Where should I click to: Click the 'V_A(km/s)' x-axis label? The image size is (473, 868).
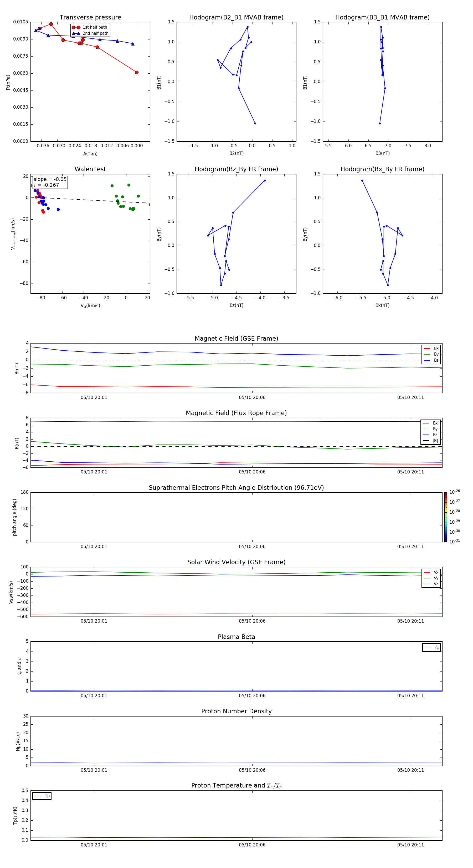click(x=90, y=306)
